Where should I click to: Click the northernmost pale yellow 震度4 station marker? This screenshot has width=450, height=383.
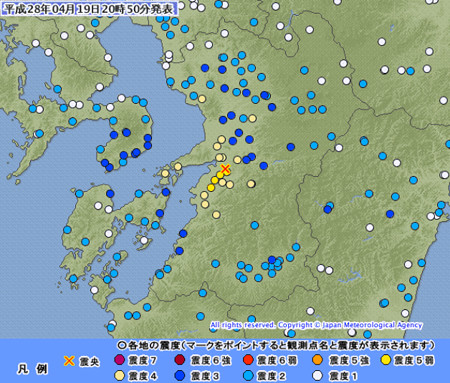click(202, 99)
